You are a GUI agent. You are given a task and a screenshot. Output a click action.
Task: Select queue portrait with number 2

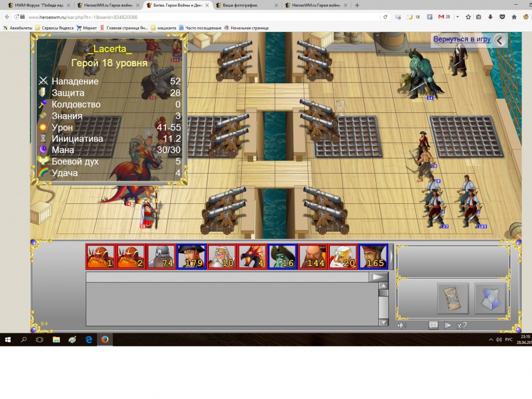coord(131,257)
